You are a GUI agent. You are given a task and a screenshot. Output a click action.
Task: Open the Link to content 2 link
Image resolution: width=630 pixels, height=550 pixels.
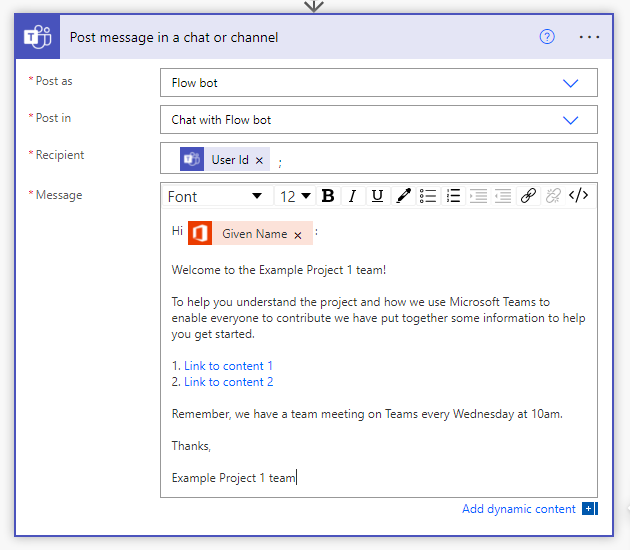coord(229,382)
